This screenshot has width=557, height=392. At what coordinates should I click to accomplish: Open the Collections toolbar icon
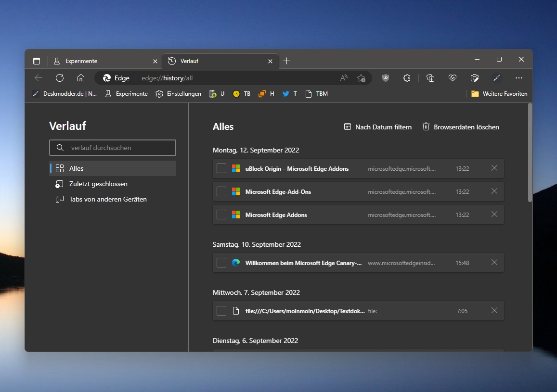pos(430,78)
